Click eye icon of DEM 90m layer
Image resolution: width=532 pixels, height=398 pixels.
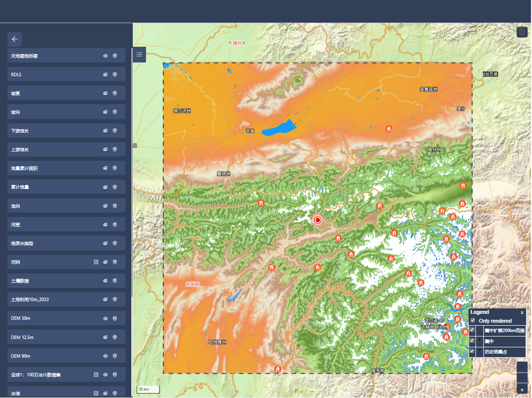(106, 356)
